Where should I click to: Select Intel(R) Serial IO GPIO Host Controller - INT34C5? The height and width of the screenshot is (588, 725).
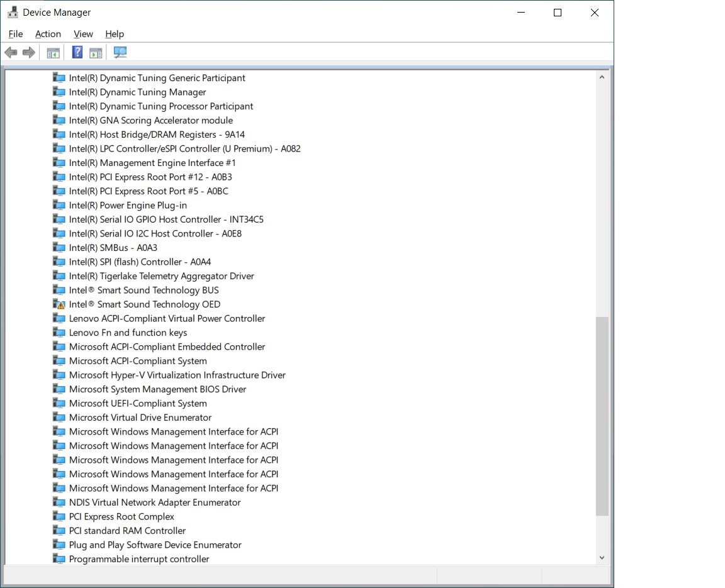coord(166,219)
